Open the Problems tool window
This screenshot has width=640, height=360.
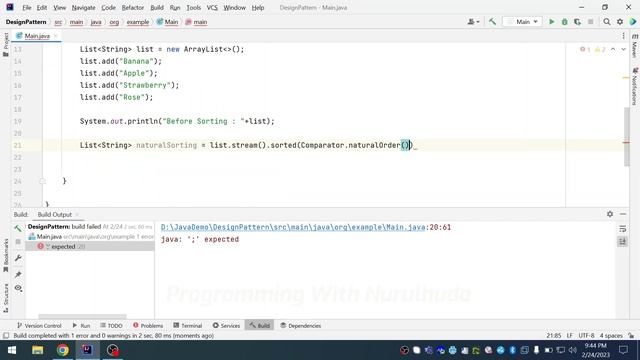pos(148,325)
